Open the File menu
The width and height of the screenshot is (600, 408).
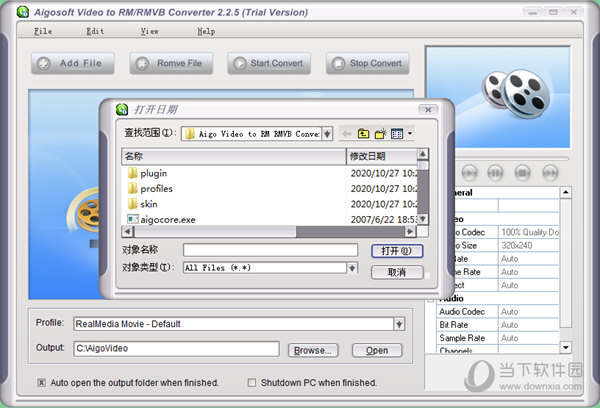pyautogui.click(x=43, y=31)
